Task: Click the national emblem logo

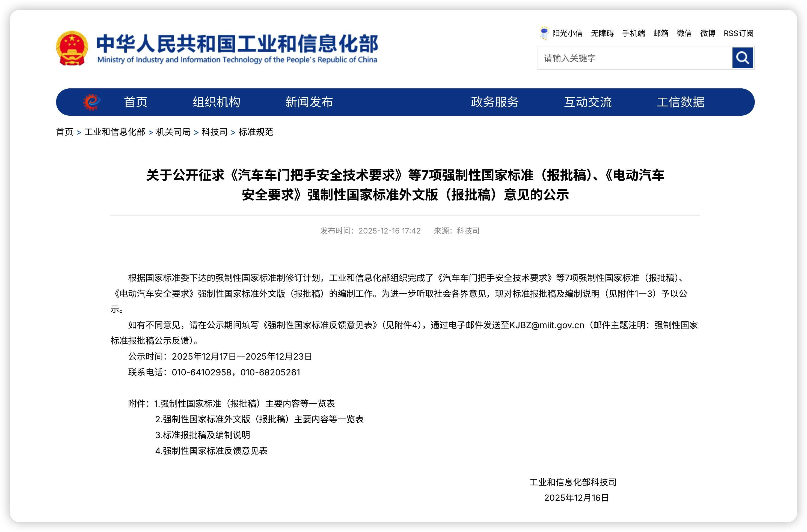Action: coord(72,48)
